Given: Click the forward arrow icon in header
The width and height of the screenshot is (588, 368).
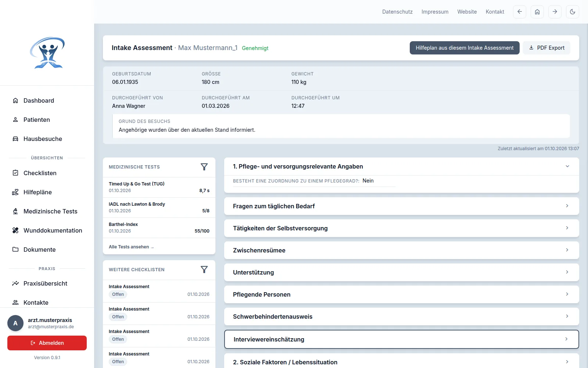Looking at the screenshot, I should (555, 12).
